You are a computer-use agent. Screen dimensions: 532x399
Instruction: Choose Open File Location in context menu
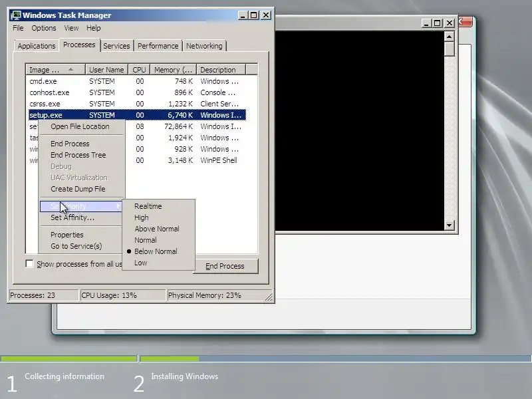(80, 126)
